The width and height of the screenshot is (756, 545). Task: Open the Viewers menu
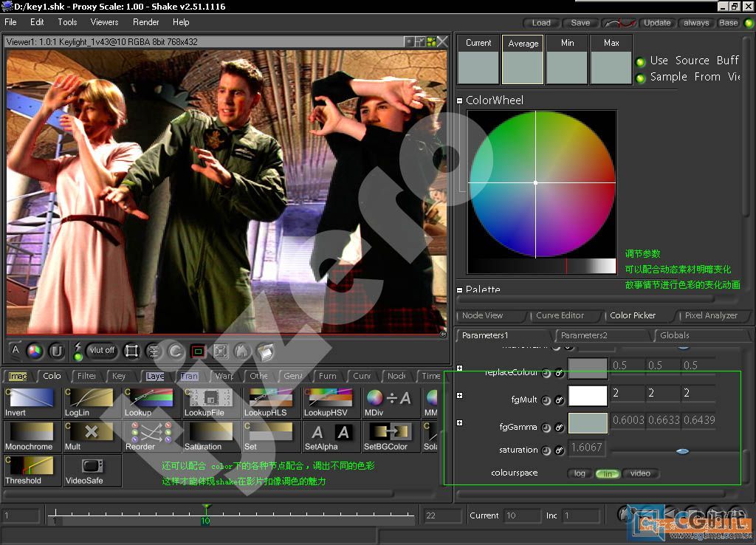pos(104,22)
